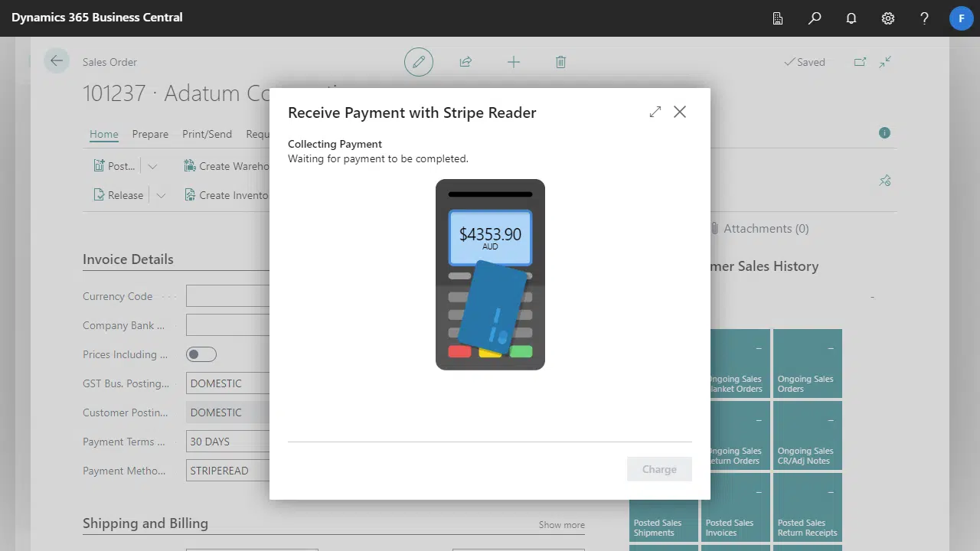Open the search magnifier in the top bar

(x=814, y=18)
